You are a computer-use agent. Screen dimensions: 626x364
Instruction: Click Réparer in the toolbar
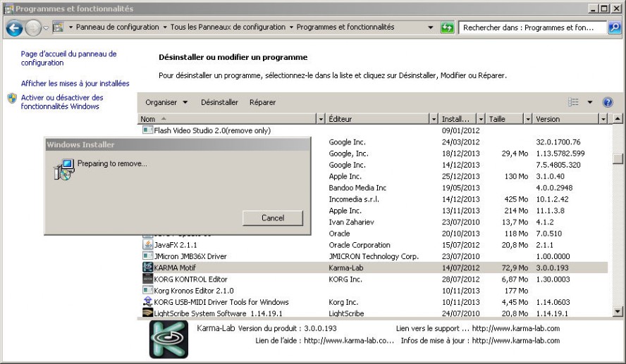pyautogui.click(x=262, y=102)
